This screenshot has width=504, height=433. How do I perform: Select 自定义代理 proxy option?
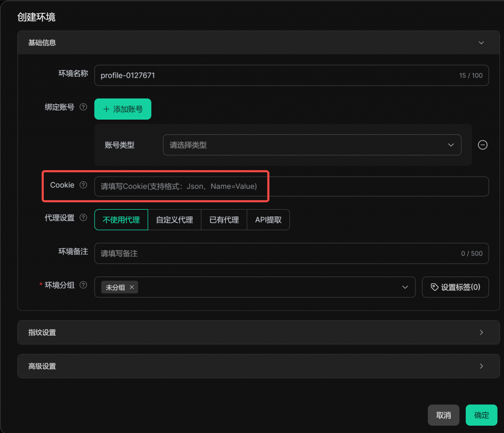pos(174,220)
